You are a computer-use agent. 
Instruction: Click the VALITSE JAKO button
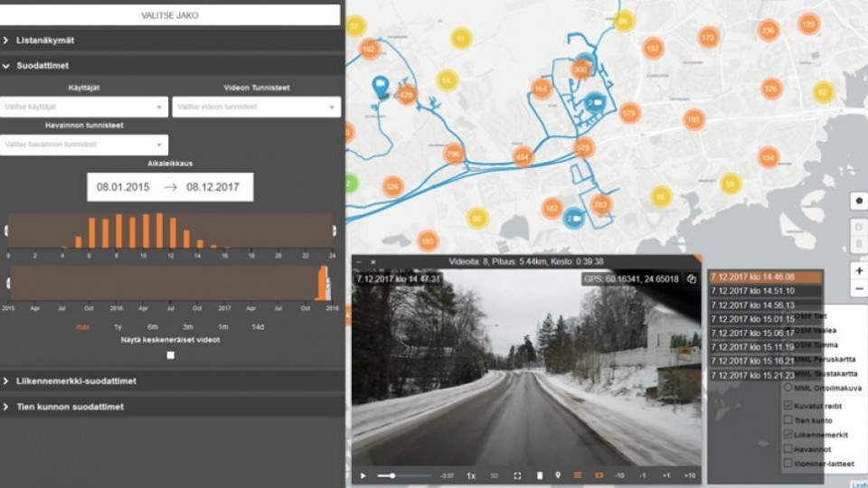(x=171, y=15)
